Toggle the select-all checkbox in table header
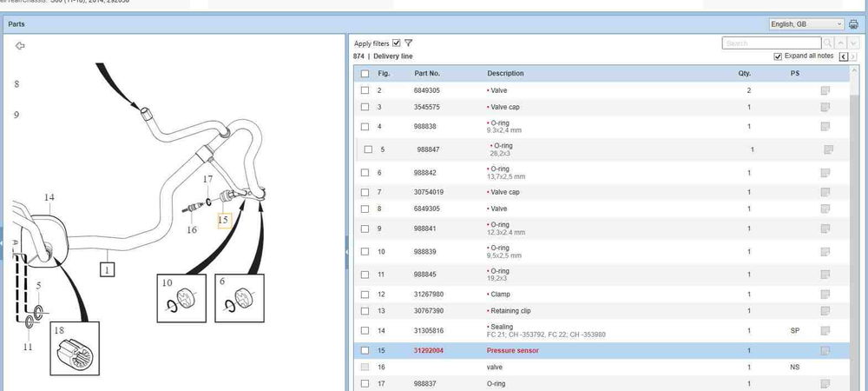Image resolution: width=868 pixels, height=391 pixels. pyautogui.click(x=365, y=74)
